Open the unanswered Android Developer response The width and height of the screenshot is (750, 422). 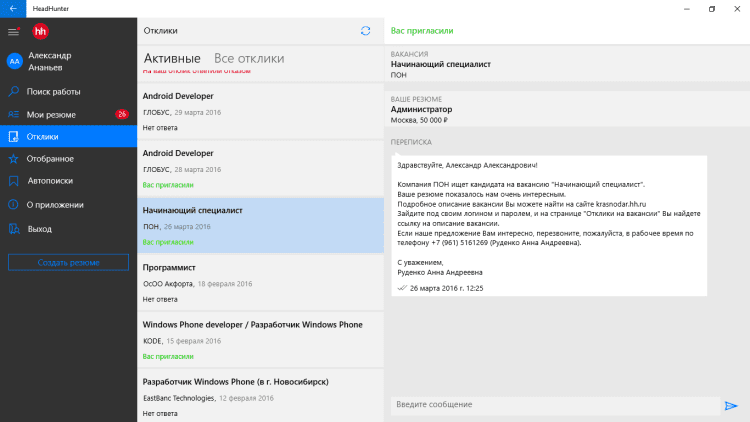pos(260,112)
